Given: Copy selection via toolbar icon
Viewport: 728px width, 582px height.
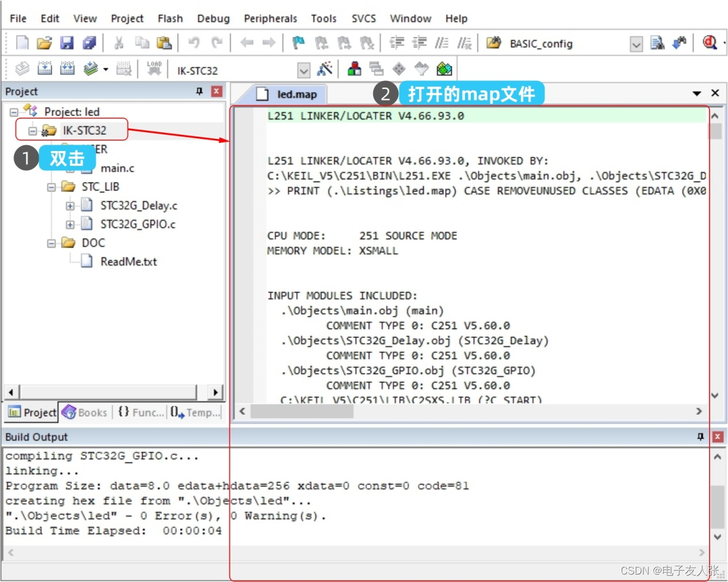Looking at the screenshot, I should 142,43.
